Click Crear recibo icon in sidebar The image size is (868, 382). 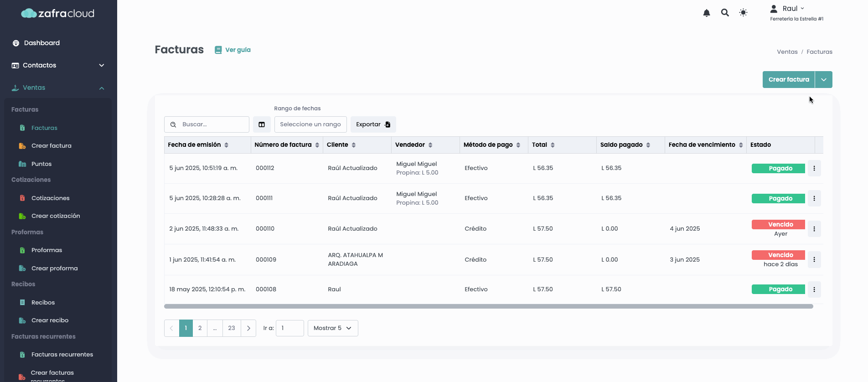pos(22,320)
